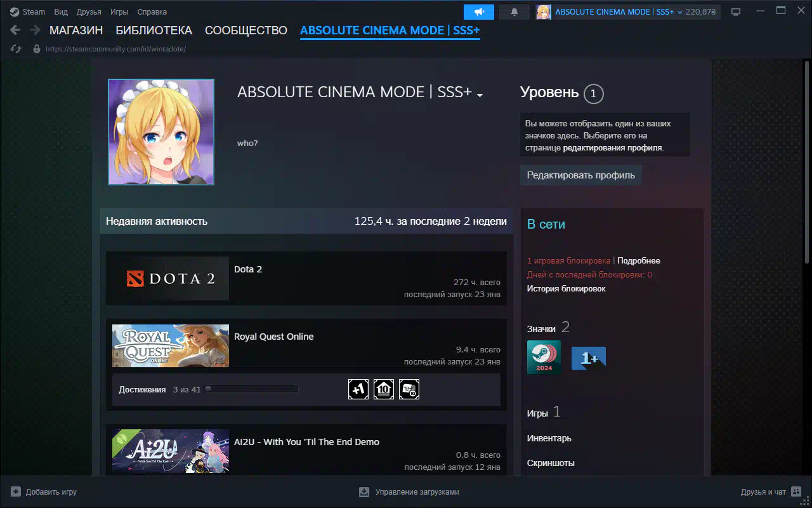Open the Вид menu
The image size is (812, 508).
[61, 12]
